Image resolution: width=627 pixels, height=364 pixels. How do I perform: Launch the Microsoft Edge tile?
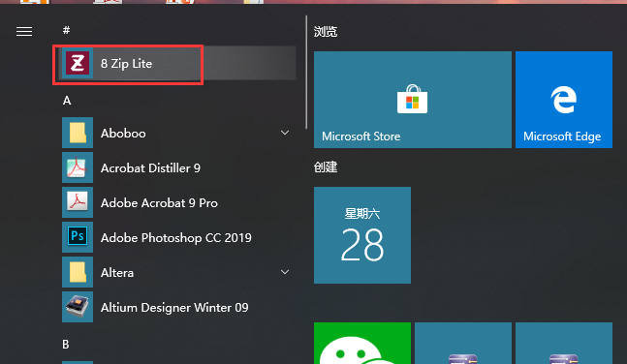564,100
